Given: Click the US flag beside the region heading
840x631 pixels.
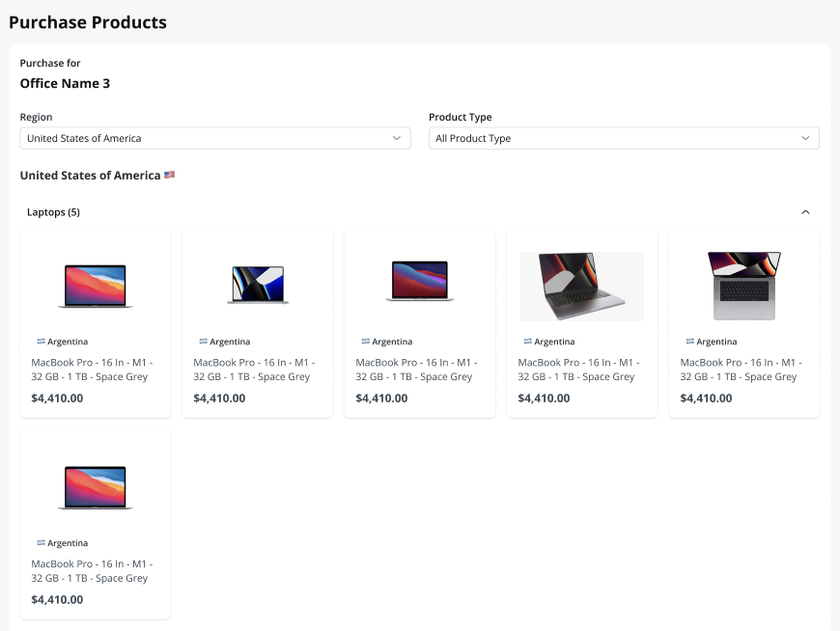Looking at the screenshot, I should [x=169, y=176].
